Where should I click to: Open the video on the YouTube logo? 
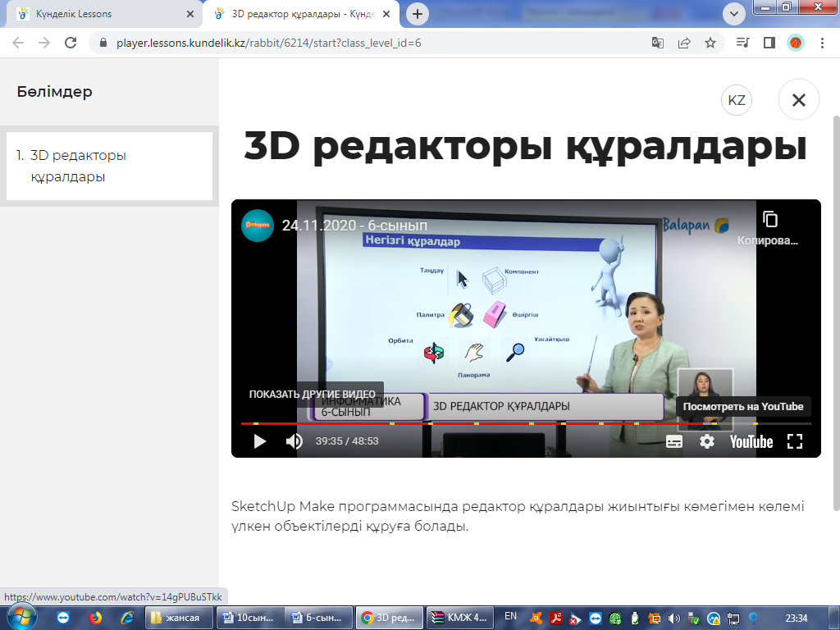coord(751,441)
